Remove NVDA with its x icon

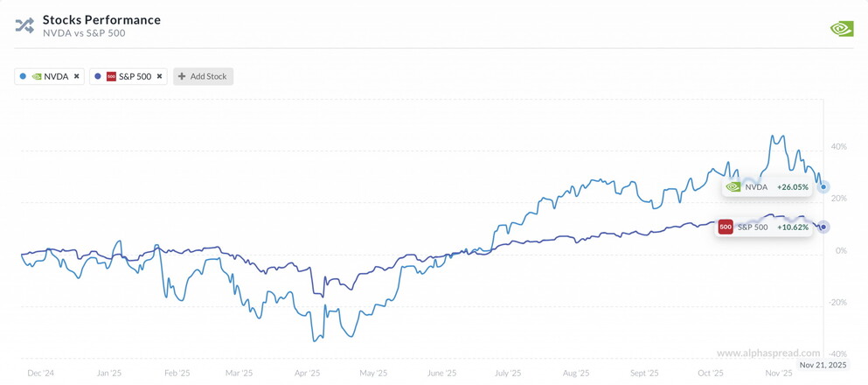77,77
